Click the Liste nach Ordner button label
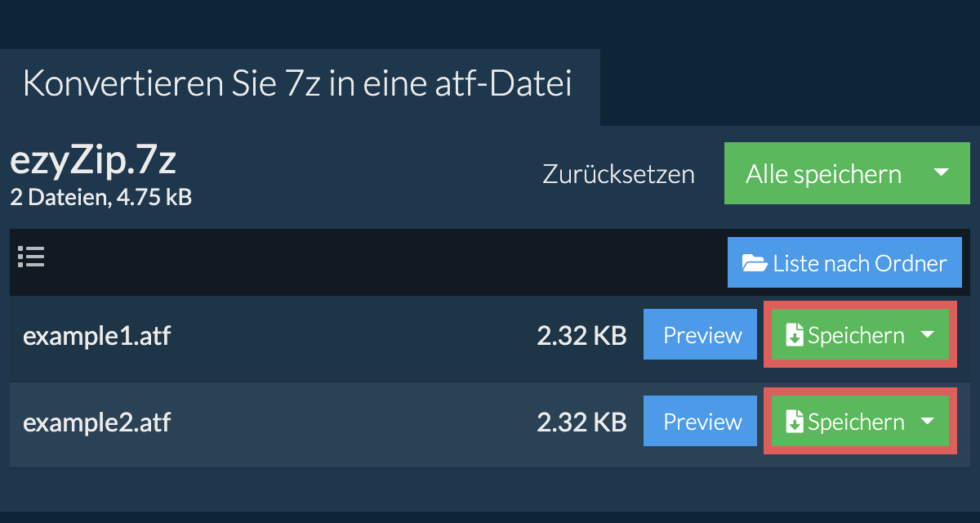The image size is (980, 523). point(860,263)
